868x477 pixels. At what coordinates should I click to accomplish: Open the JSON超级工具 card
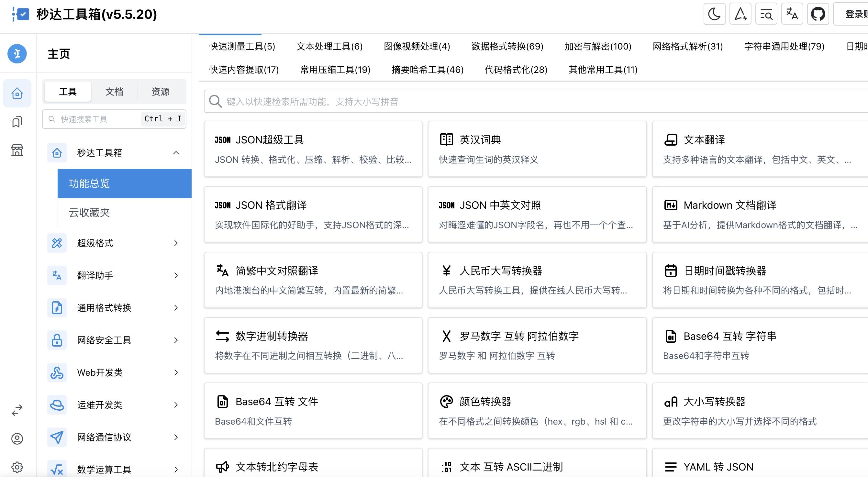[313, 149]
